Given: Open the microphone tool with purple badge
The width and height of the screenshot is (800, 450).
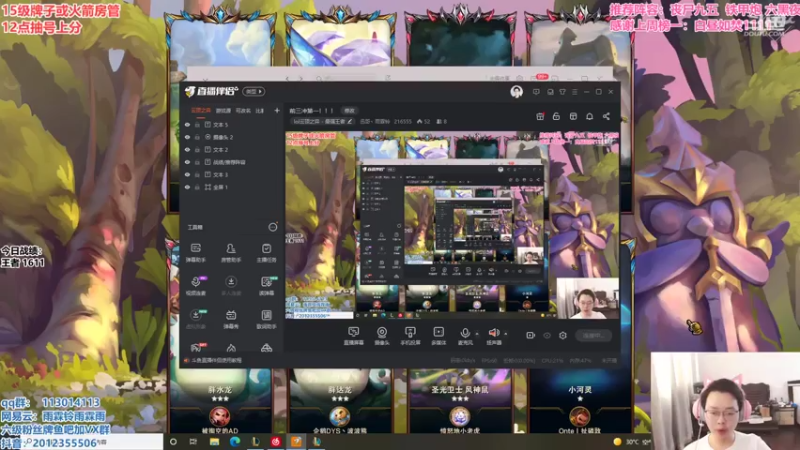Looking at the screenshot, I should click(x=195, y=286).
